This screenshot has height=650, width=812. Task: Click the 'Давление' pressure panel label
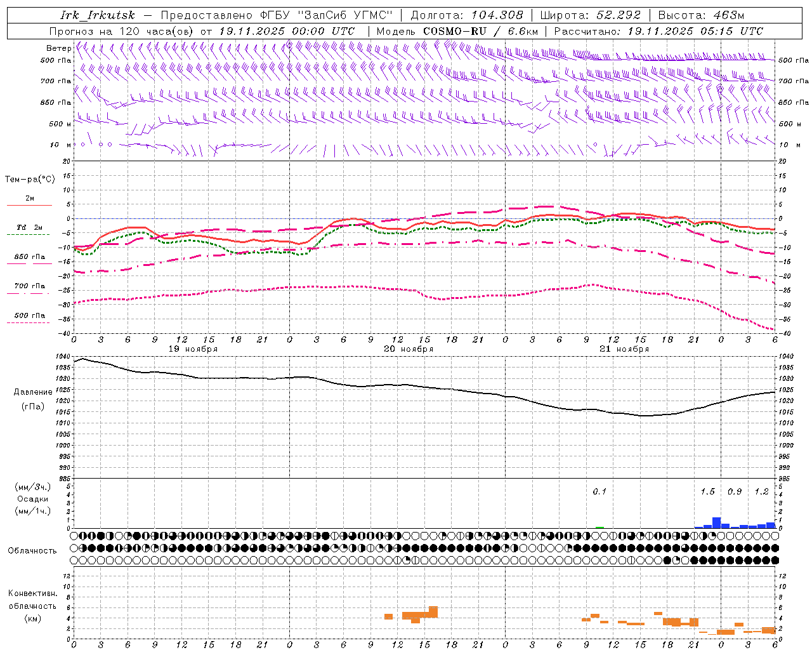pyautogui.click(x=33, y=392)
